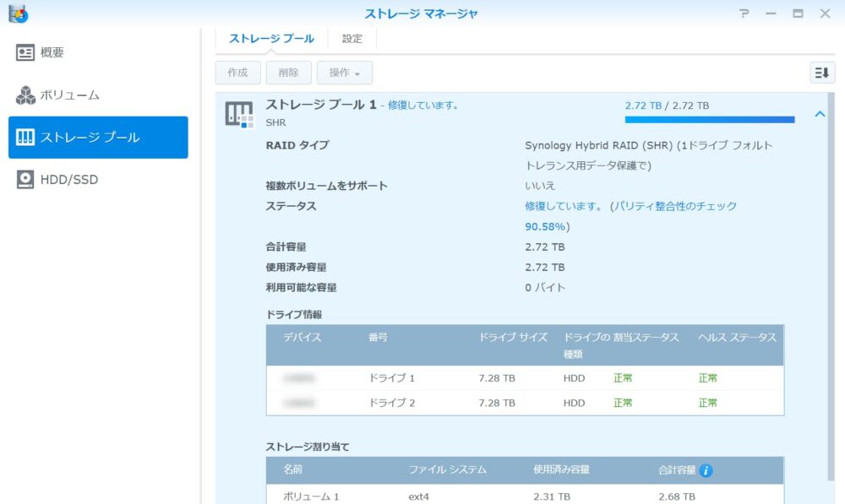Maximize the Storage Manager window
The image size is (845, 504).
pos(799,14)
